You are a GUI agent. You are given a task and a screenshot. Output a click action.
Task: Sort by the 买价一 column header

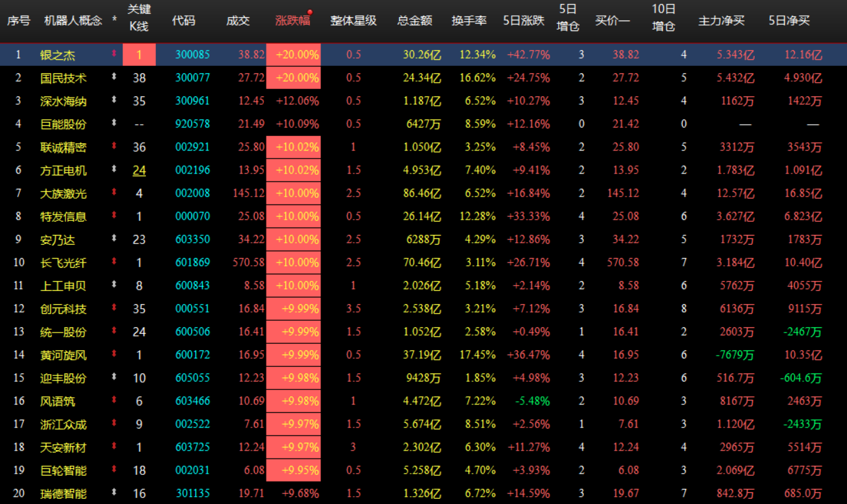point(613,20)
